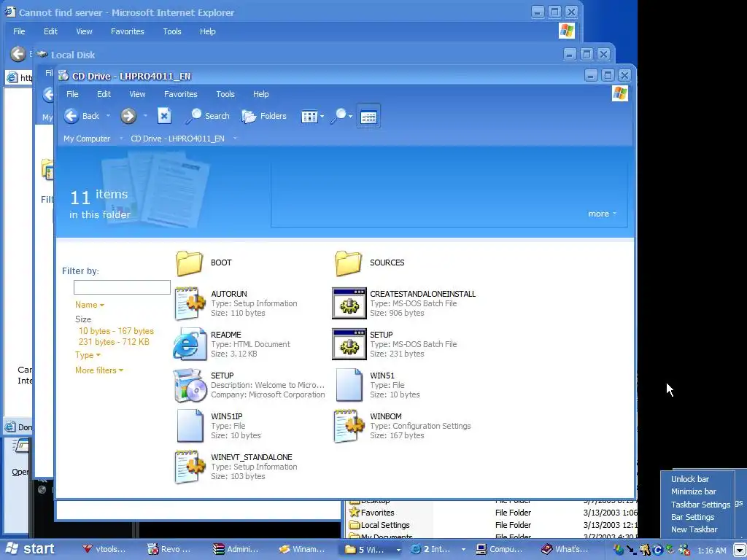Switch to Compu... taskbar item

[x=499, y=549]
